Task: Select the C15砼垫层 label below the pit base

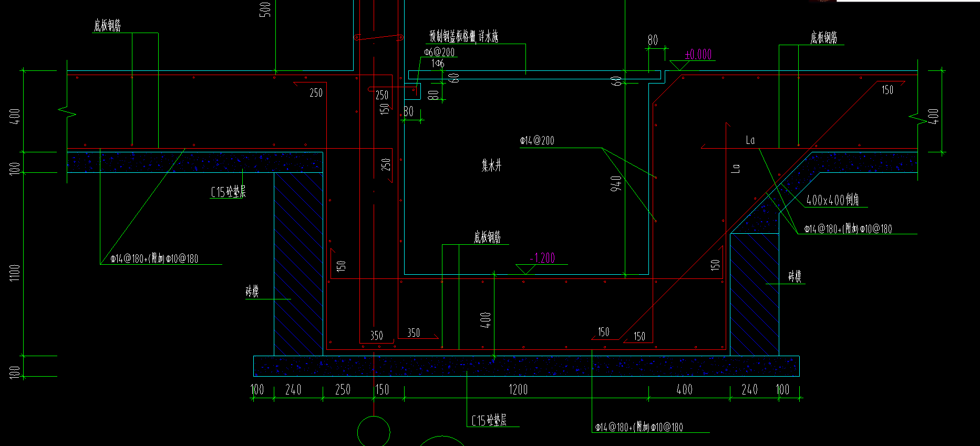Action: click(489, 420)
